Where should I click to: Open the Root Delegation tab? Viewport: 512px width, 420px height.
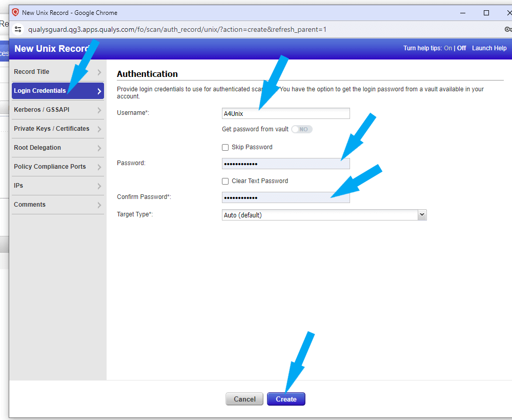click(58, 148)
